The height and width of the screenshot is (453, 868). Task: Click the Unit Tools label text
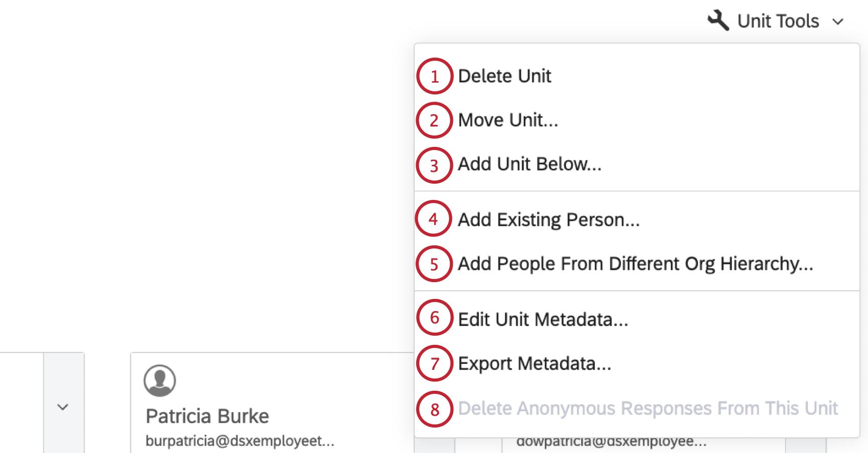pyautogui.click(x=777, y=21)
